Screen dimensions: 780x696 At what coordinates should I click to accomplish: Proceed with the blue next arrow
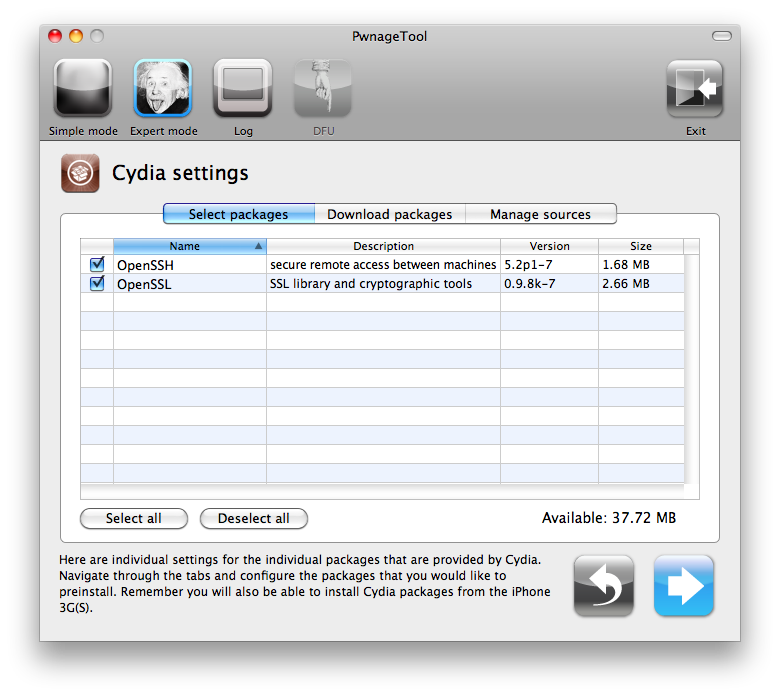pyautogui.click(x=683, y=586)
